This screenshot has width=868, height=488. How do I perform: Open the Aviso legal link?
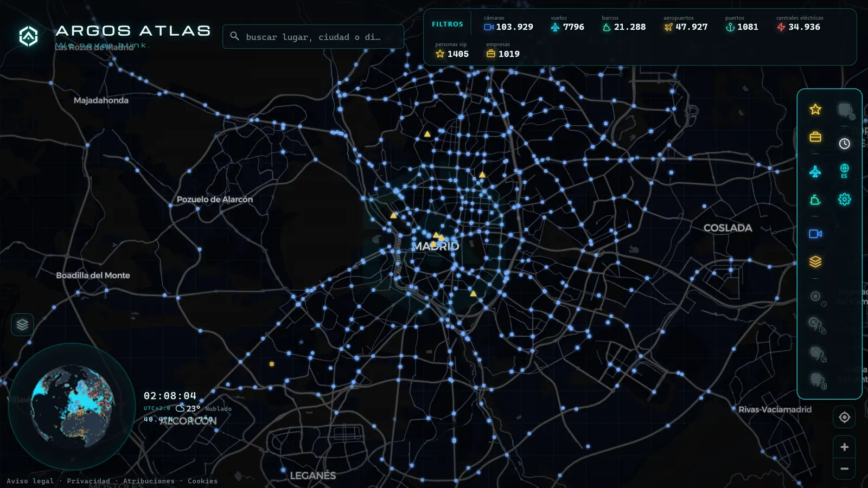click(30, 481)
